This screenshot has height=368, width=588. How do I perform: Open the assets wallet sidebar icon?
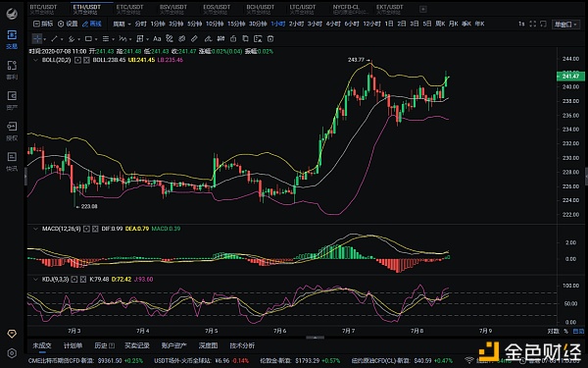12,101
